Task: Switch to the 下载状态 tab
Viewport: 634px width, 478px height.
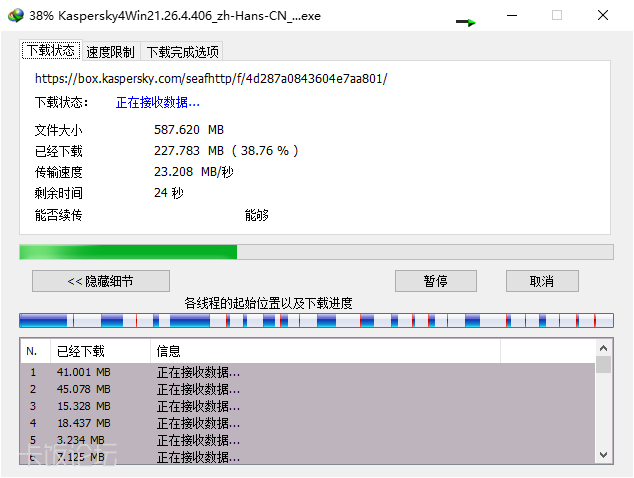Action: [x=51, y=51]
